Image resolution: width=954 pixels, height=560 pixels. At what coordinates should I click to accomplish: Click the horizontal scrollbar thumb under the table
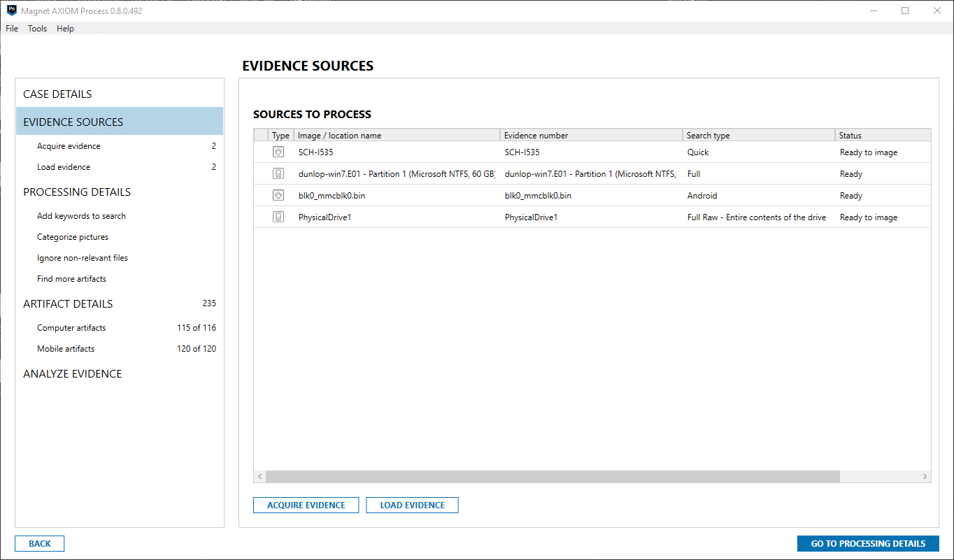[x=553, y=476]
